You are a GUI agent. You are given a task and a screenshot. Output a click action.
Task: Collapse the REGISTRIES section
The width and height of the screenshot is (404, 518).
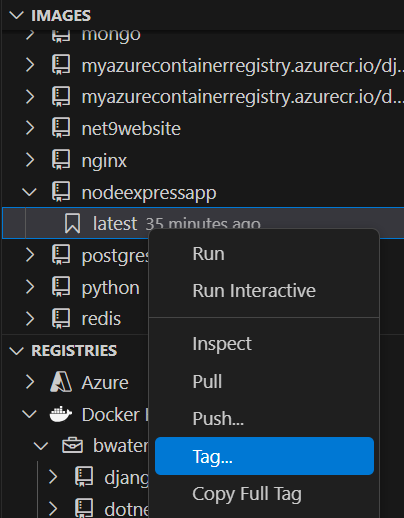[x=17, y=351]
